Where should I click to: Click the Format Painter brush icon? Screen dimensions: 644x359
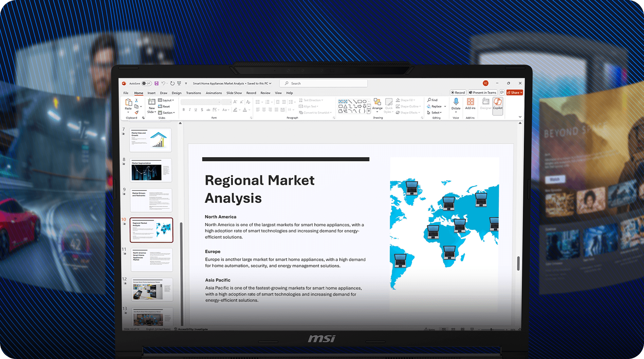[137, 113]
